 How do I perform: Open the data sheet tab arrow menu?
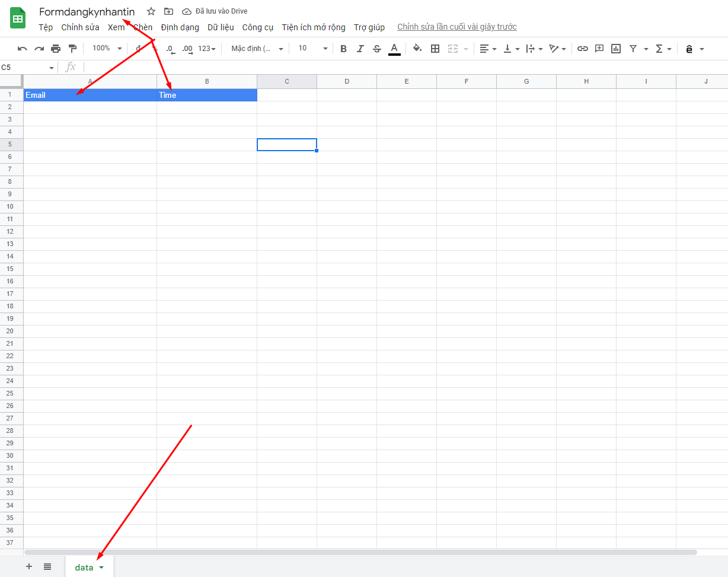pos(102,568)
